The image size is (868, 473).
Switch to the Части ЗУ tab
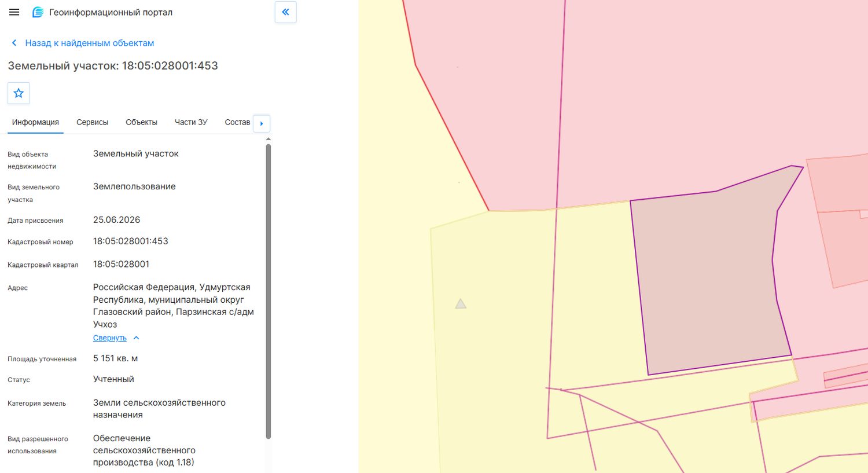click(x=191, y=122)
